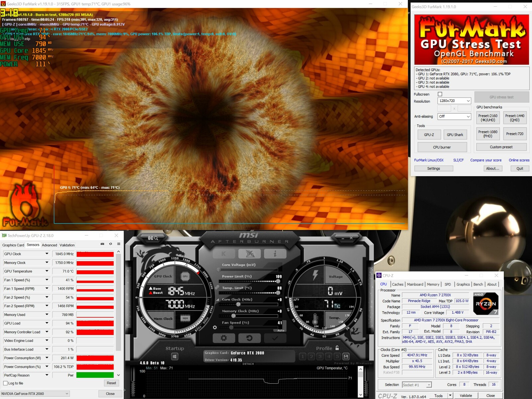Switch to Graphics Card tab in GPU-Z
The width and height of the screenshot is (532, 399).
13,245
